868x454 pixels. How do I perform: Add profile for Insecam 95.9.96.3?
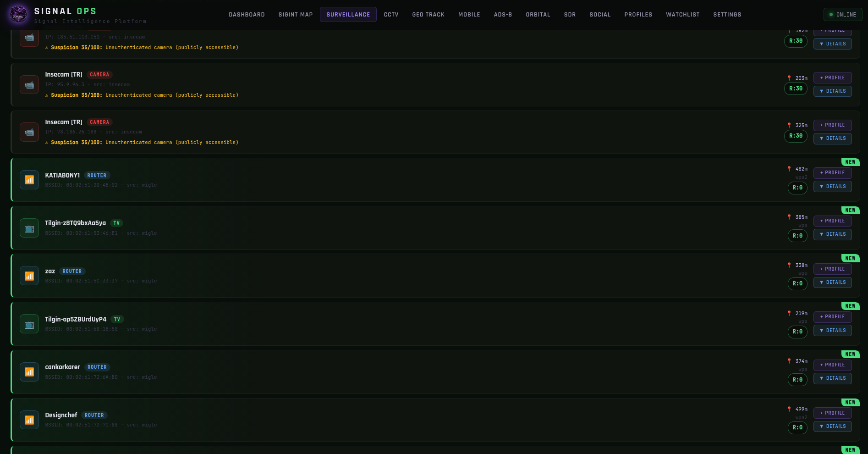[x=832, y=78]
